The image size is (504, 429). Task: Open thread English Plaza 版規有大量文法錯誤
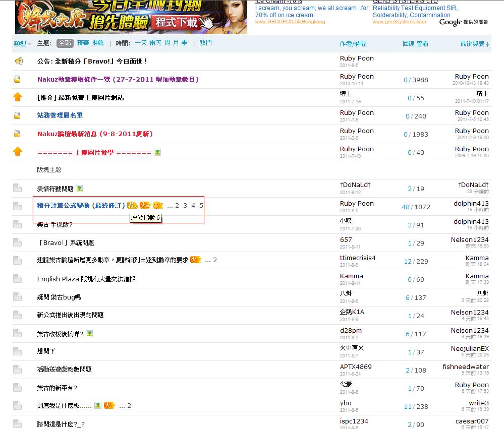point(86,279)
